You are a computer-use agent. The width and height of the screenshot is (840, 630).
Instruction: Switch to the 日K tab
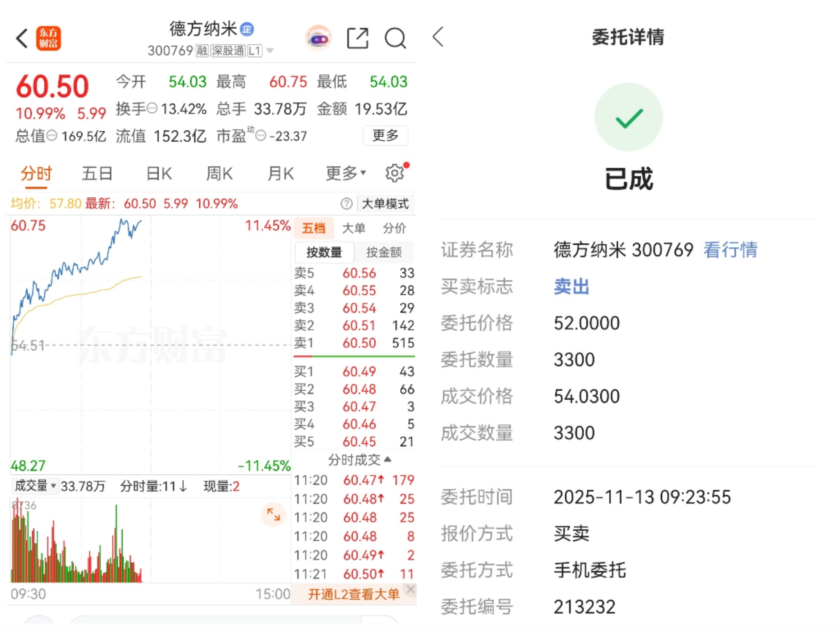(x=159, y=173)
